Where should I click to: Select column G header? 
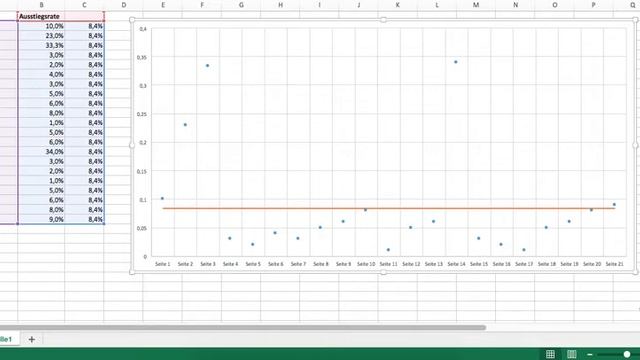tap(241, 5)
